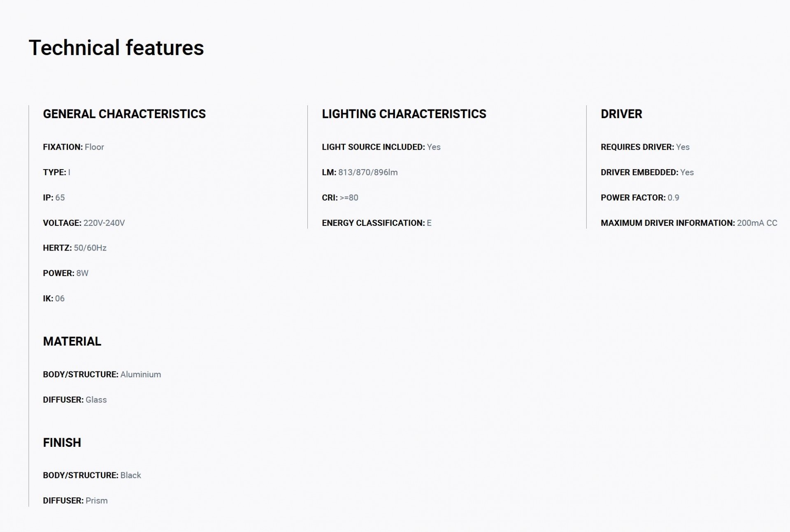The image size is (790, 532).
Task: Click the MATERIAL section heading
Action: [x=72, y=342]
